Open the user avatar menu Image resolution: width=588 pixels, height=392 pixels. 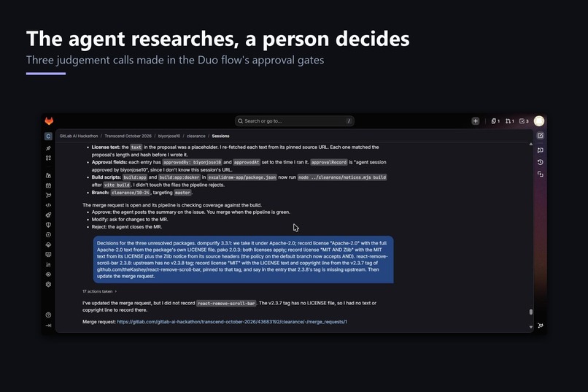(539, 120)
